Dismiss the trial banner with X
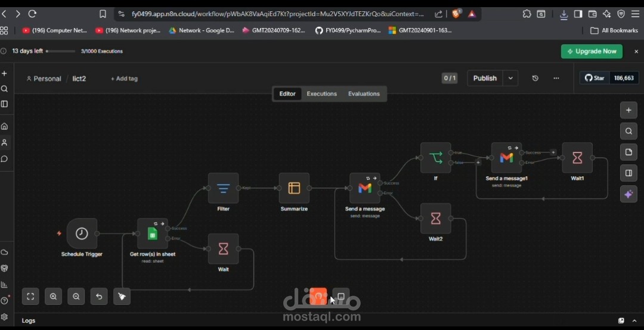The width and height of the screenshot is (644, 330). click(636, 51)
